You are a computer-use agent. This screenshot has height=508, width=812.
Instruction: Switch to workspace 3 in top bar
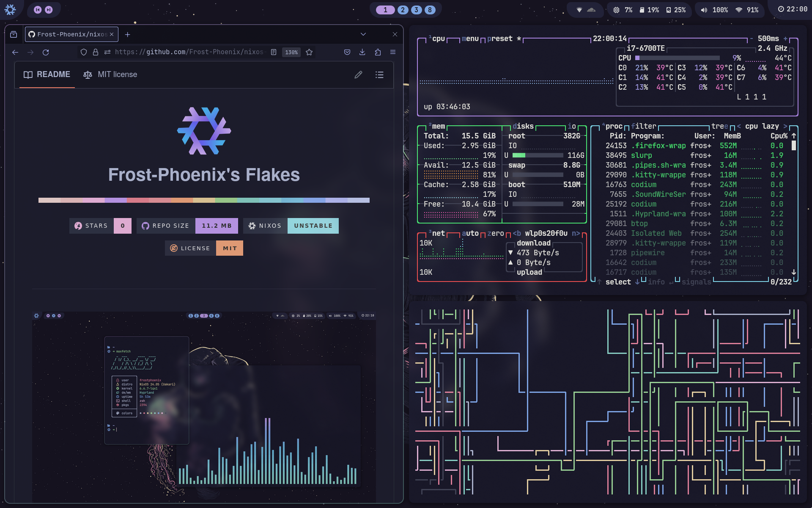[x=416, y=10]
